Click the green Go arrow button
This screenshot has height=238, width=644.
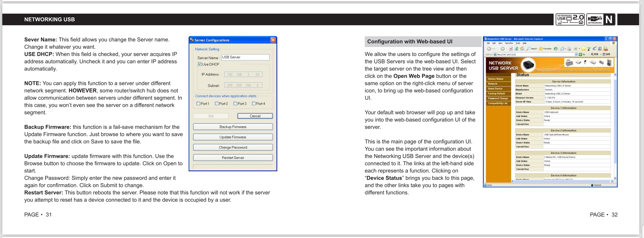click(x=580, y=54)
